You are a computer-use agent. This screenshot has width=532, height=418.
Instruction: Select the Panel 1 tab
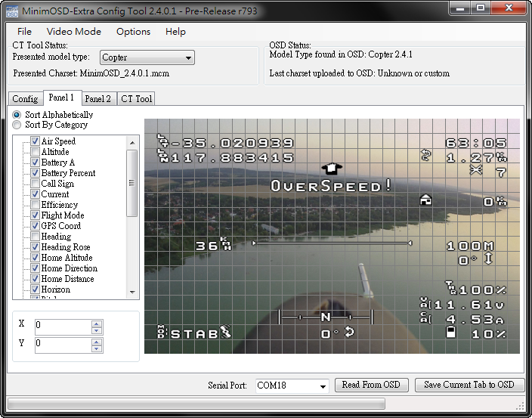tap(61, 98)
